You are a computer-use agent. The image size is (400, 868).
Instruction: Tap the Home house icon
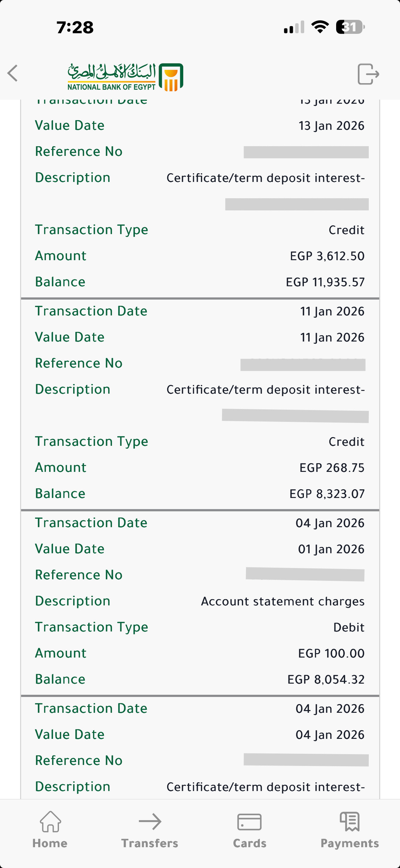click(50, 821)
